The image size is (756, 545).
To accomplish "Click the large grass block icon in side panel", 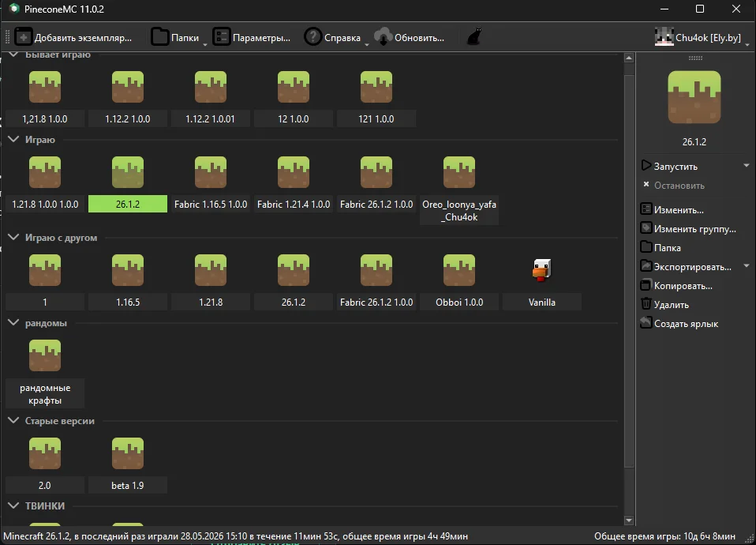I will point(694,97).
